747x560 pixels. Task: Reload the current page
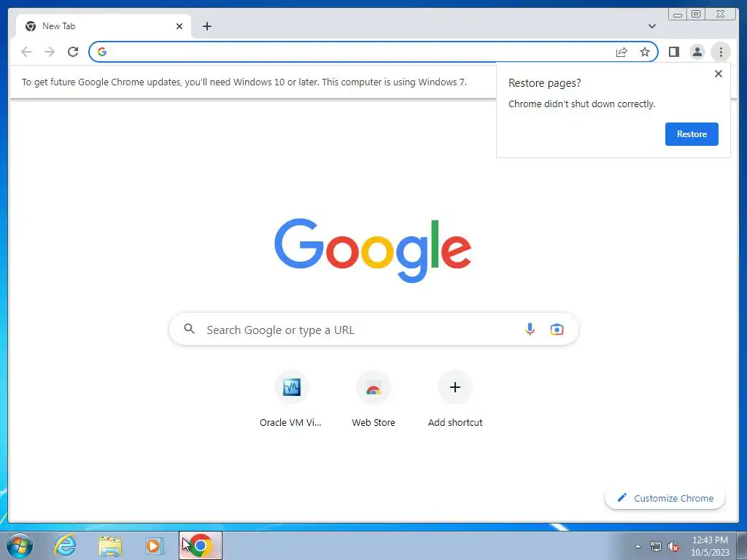point(73,52)
